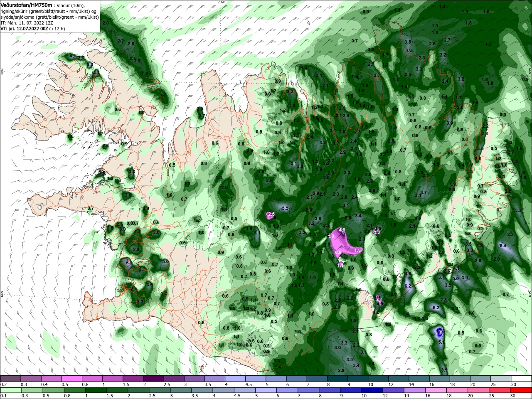This screenshot has height=399, width=532.
Task: Pick the lower-row bright red swatch labeled 30
Action: pos(521,390)
